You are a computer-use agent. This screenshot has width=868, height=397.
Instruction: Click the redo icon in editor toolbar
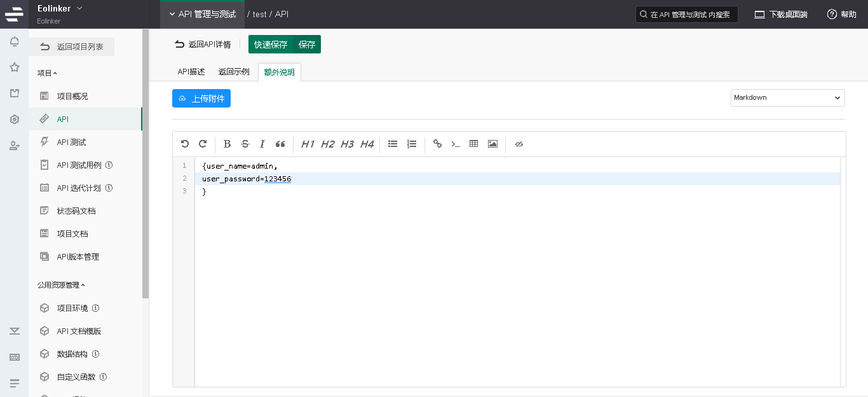(x=203, y=144)
